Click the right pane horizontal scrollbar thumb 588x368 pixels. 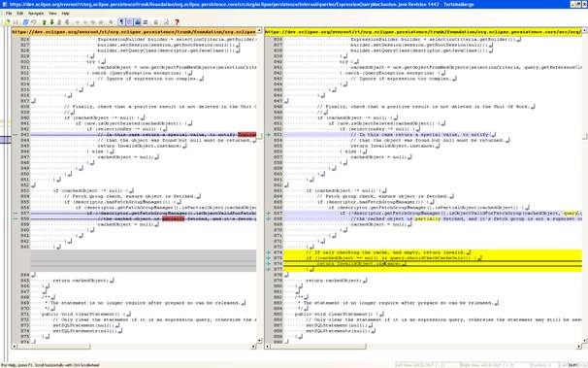318,347
